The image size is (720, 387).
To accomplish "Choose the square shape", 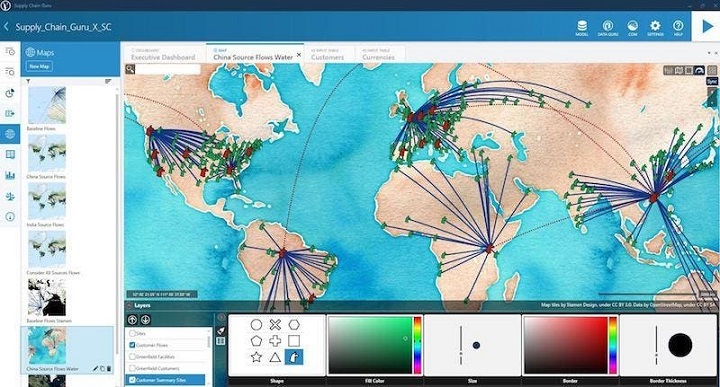I will 294,341.
